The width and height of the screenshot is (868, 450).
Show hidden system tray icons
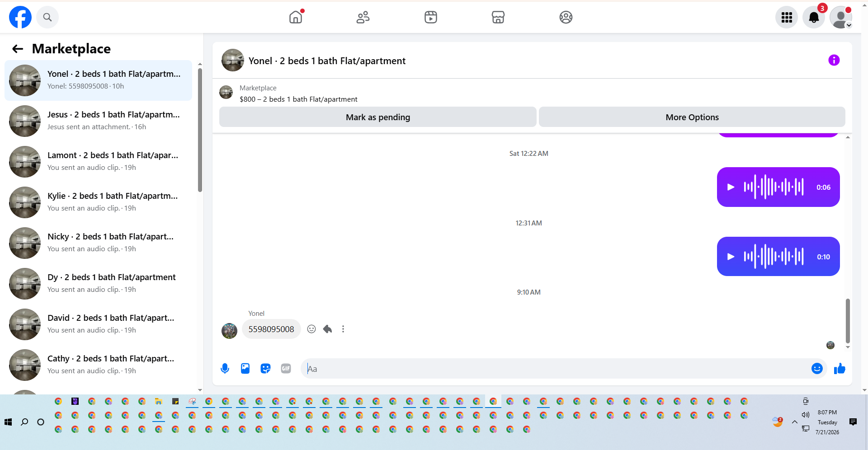(x=794, y=422)
